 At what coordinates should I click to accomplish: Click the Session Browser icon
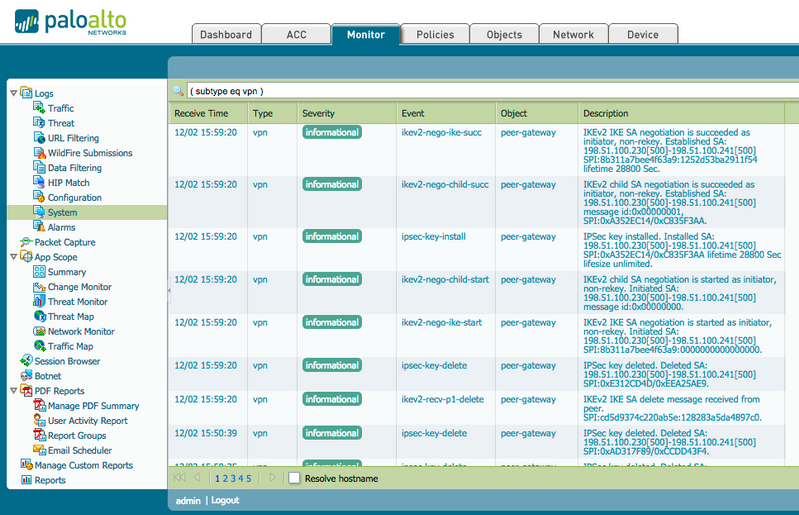point(26,360)
